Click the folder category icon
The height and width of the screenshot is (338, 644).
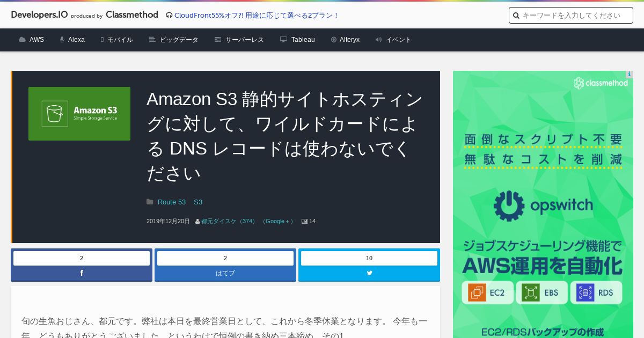pyautogui.click(x=150, y=202)
